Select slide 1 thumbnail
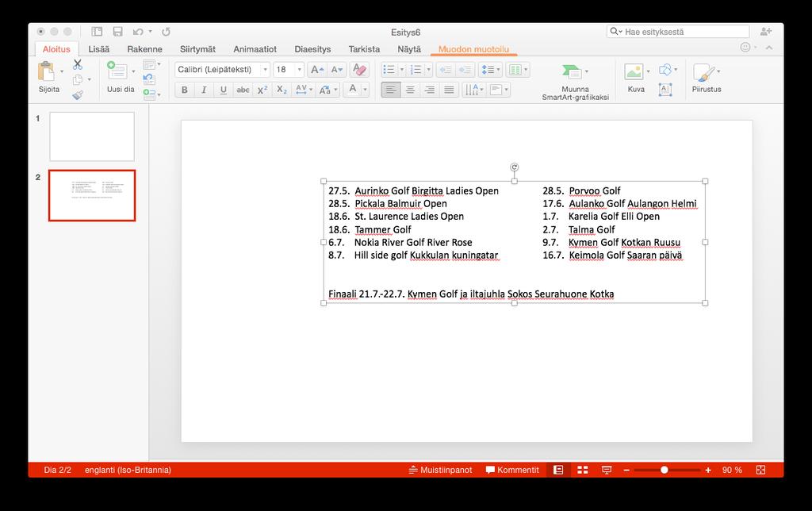Image resolution: width=812 pixels, height=511 pixels. point(92,136)
